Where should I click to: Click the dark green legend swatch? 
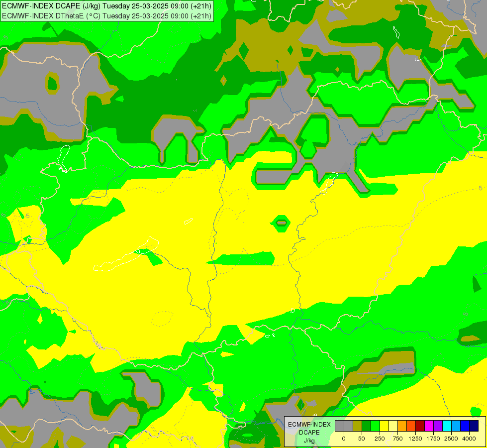click(x=367, y=426)
